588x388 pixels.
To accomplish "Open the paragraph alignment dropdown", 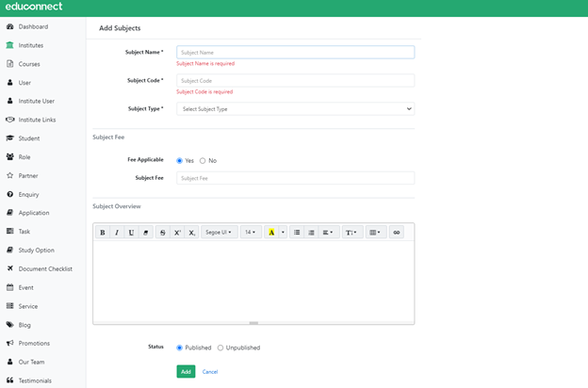I will [329, 233].
